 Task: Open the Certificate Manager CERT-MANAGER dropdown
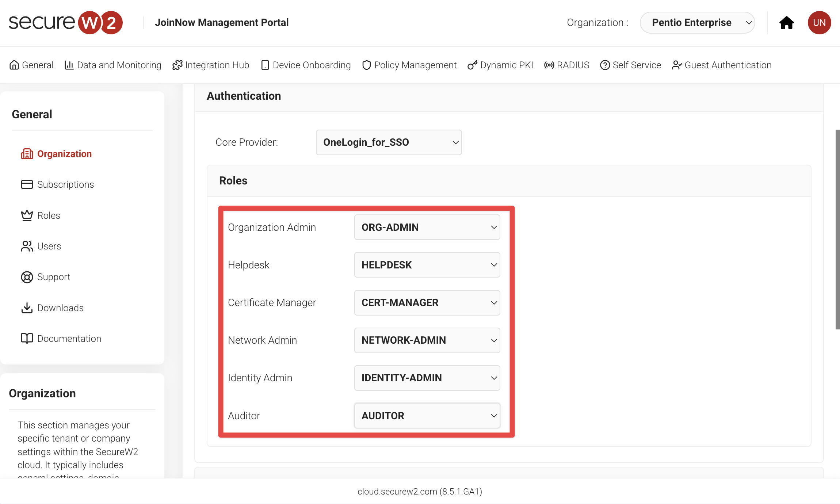427,303
